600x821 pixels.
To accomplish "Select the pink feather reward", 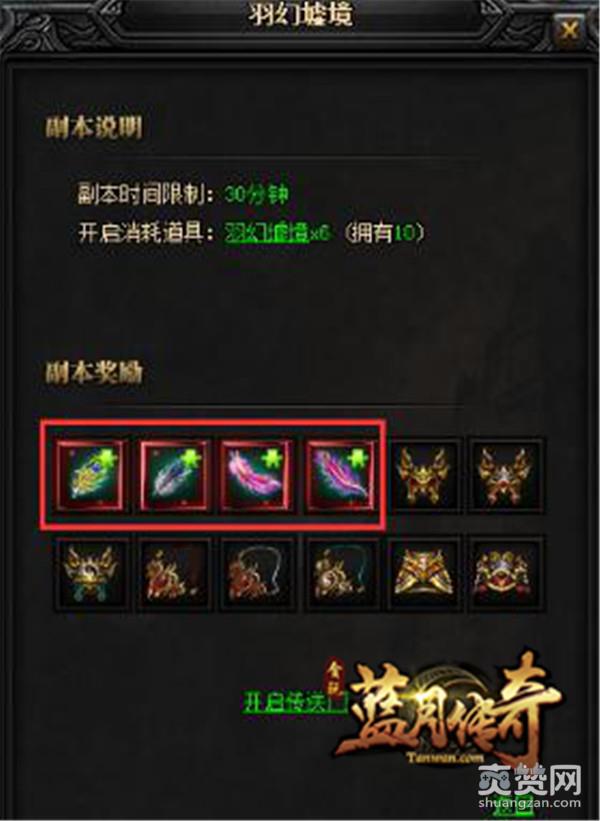I will click(x=256, y=475).
